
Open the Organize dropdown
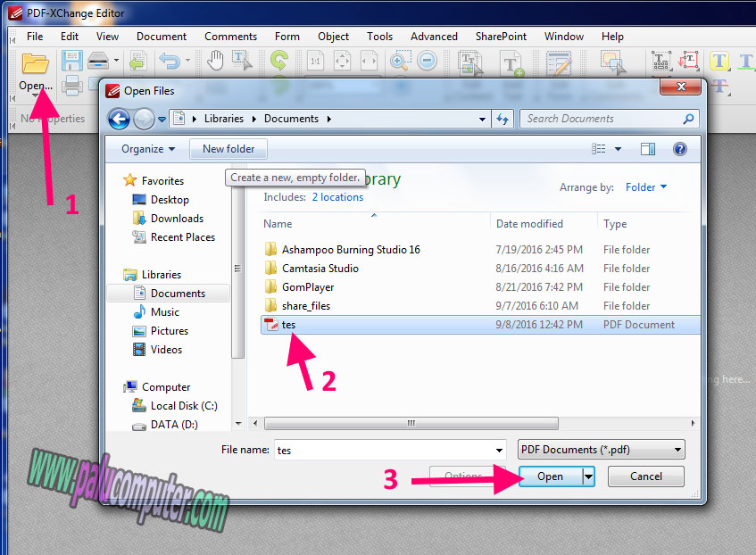pos(148,149)
